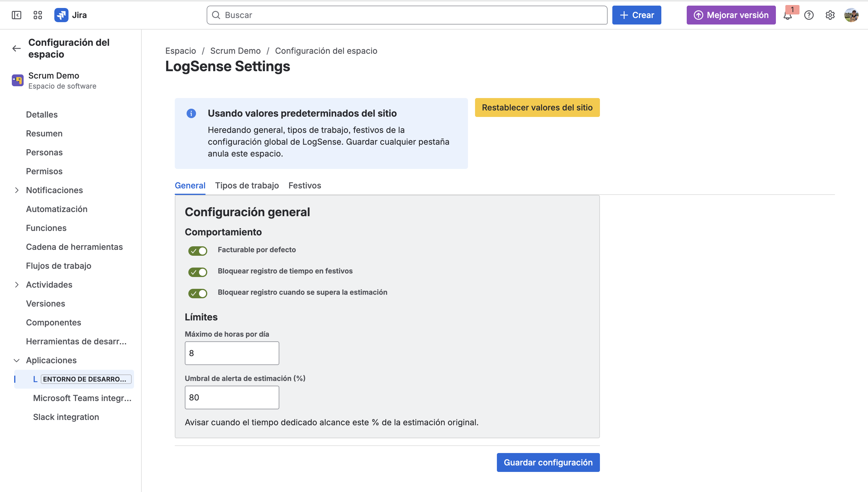Open Cadena de herramientas
Screen dimensions: 868x492
coord(74,247)
